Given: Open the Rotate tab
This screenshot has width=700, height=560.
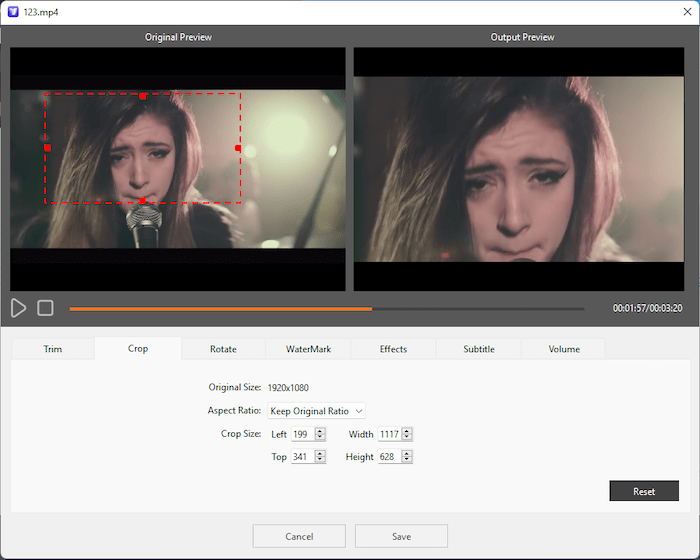Looking at the screenshot, I should tap(223, 349).
